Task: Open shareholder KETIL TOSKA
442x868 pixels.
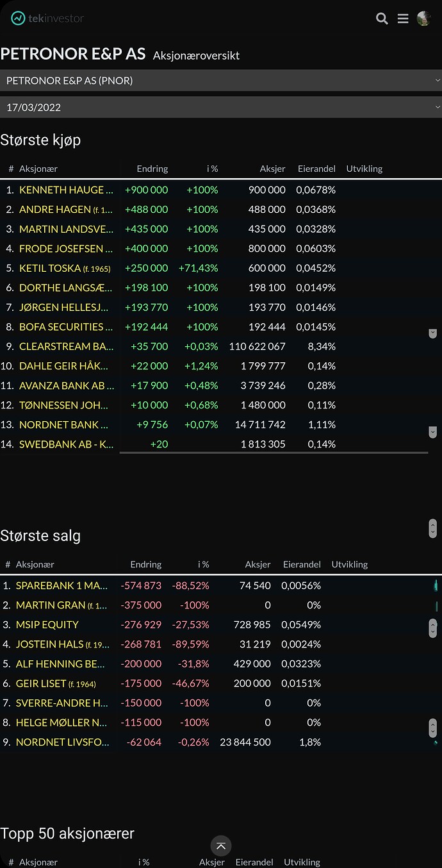Action: click(x=65, y=268)
